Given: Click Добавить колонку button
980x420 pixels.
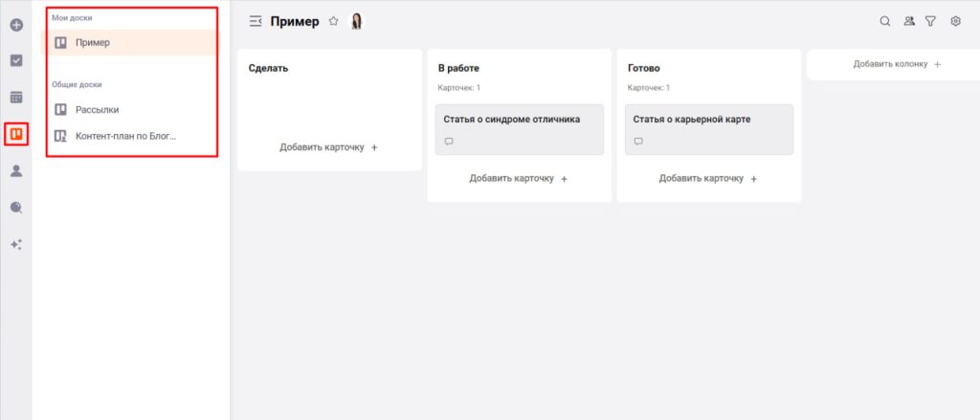Looking at the screenshot, I should pos(897,64).
